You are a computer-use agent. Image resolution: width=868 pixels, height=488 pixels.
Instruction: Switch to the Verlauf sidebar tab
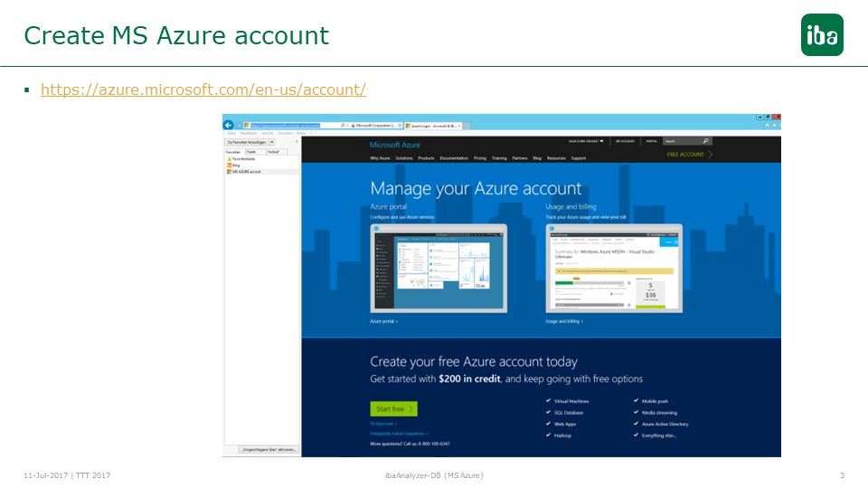click(277, 152)
